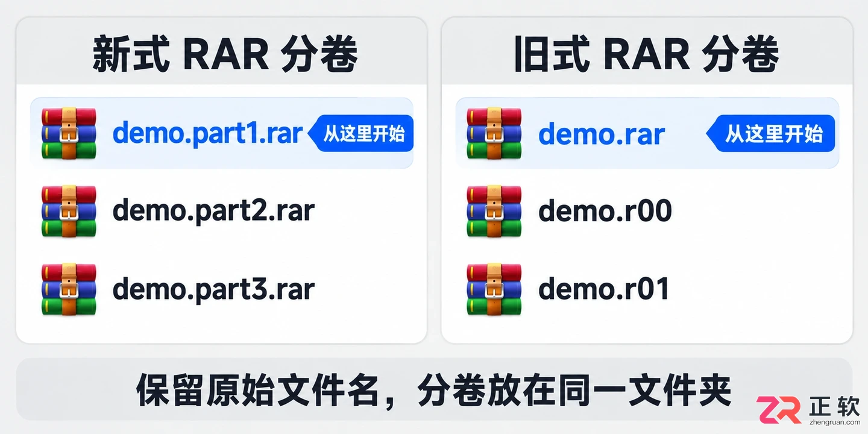868x434 pixels.
Task: Select the file name demo.part2.rar
Action: pos(213,212)
